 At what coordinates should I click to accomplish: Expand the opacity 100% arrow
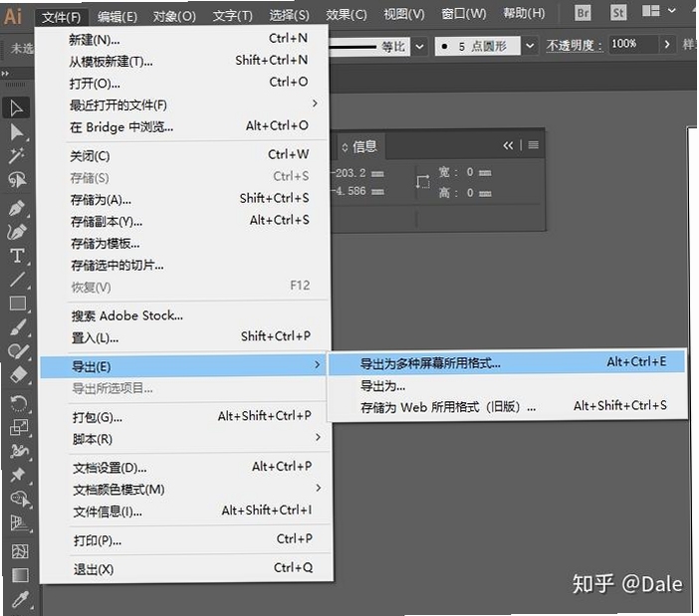tap(667, 45)
